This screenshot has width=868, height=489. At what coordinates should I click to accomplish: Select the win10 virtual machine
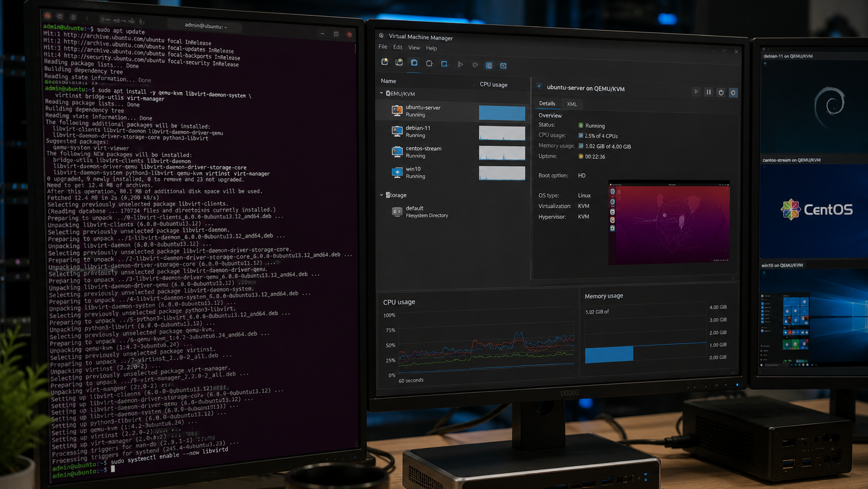[452, 173]
